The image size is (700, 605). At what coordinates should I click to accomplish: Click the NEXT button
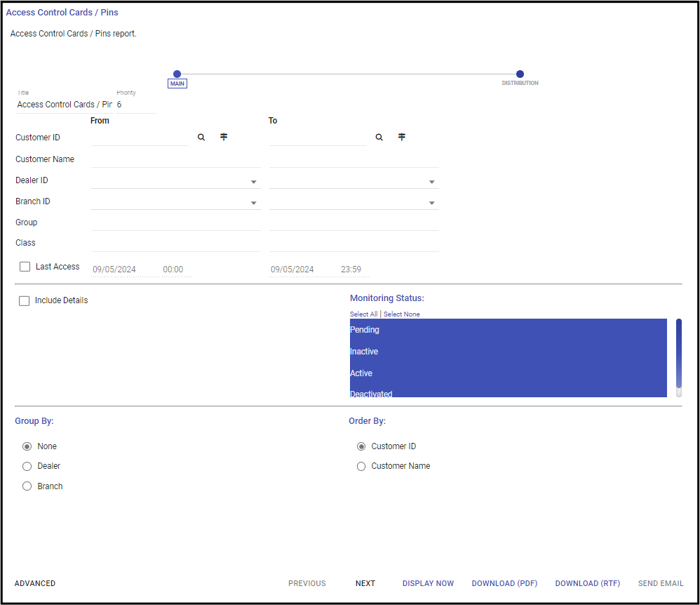[365, 583]
